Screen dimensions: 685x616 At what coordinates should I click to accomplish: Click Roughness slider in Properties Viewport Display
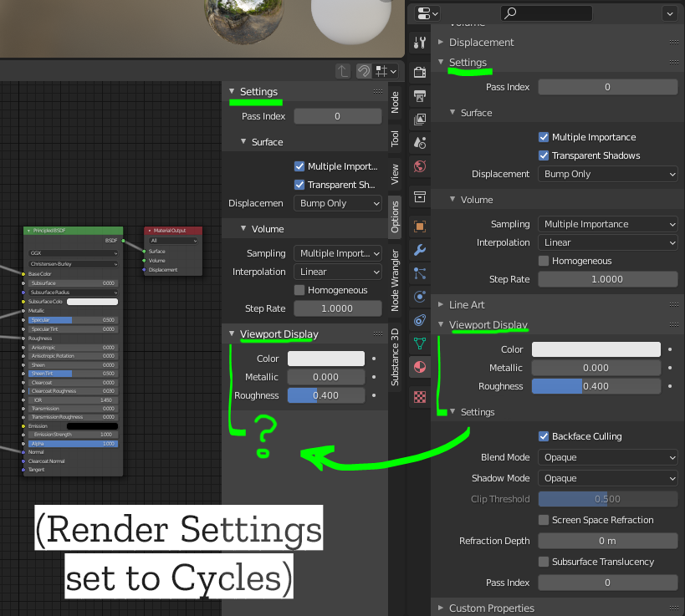point(596,386)
